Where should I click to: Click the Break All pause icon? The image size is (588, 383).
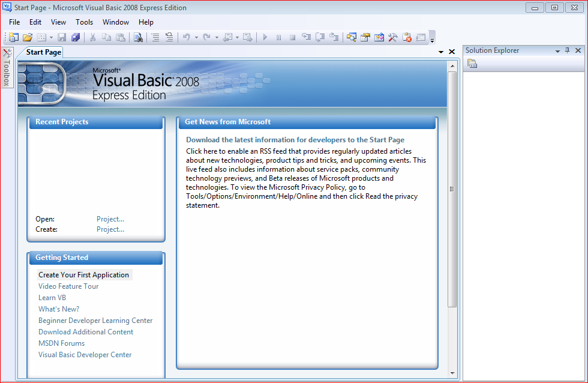pos(278,37)
